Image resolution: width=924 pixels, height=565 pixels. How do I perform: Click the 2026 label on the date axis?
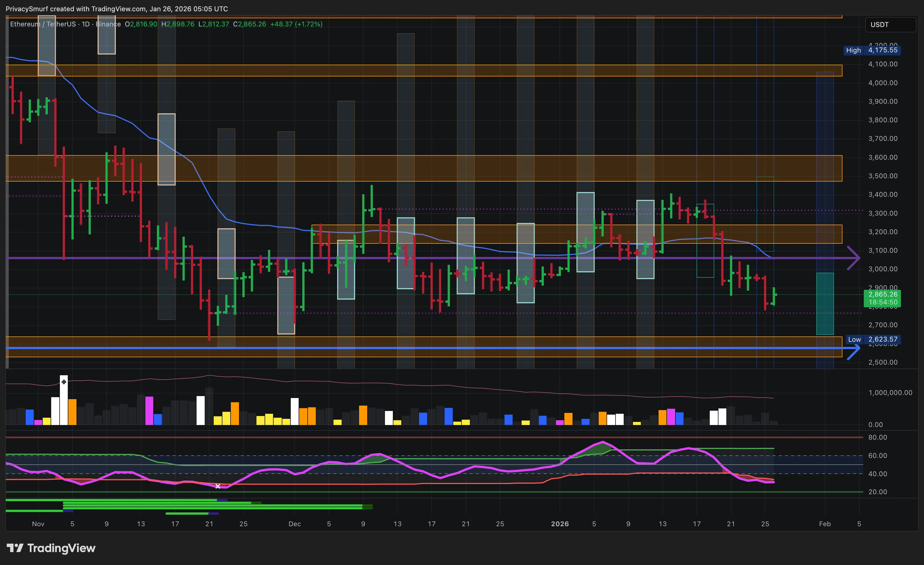560,524
